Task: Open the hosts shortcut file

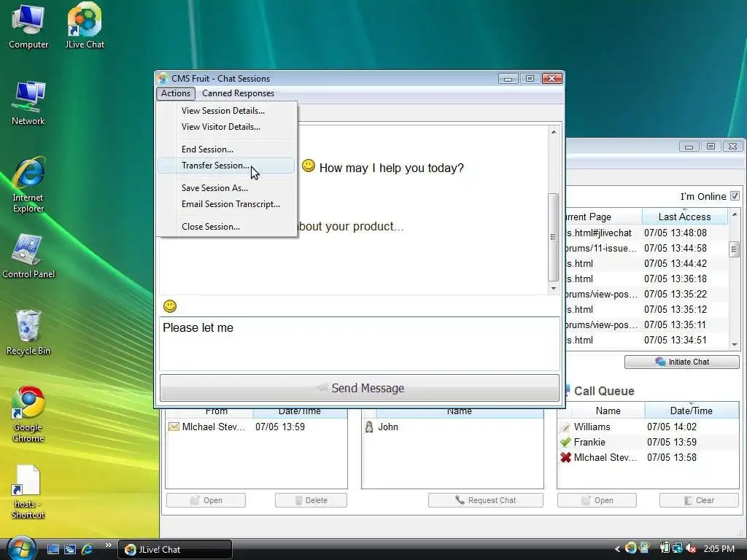Action: (x=28, y=491)
